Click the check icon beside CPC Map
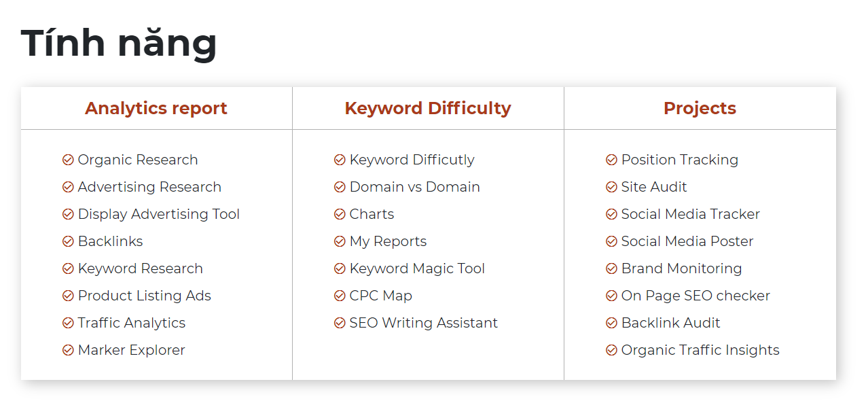The image size is (868, 401). (x=340, y=296)
